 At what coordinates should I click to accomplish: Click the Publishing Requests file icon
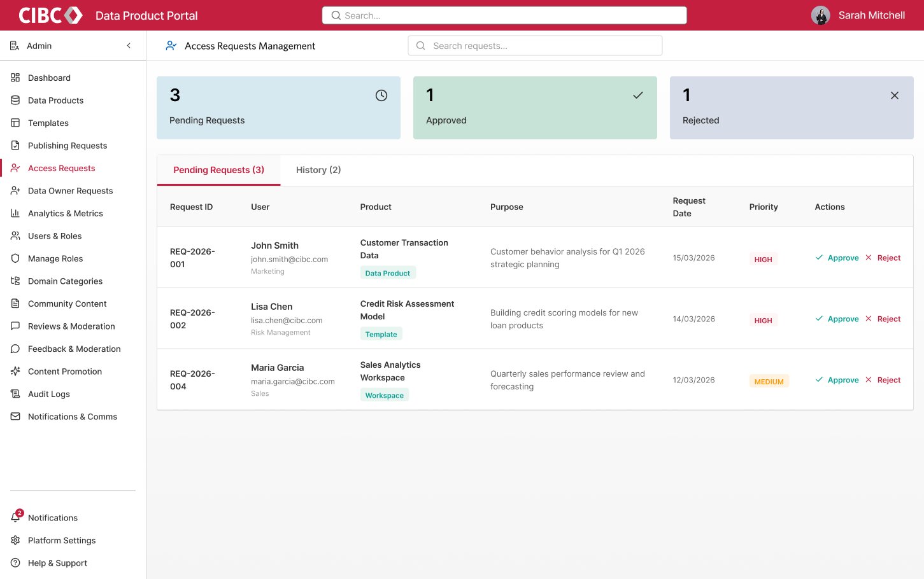coord(15,146)
